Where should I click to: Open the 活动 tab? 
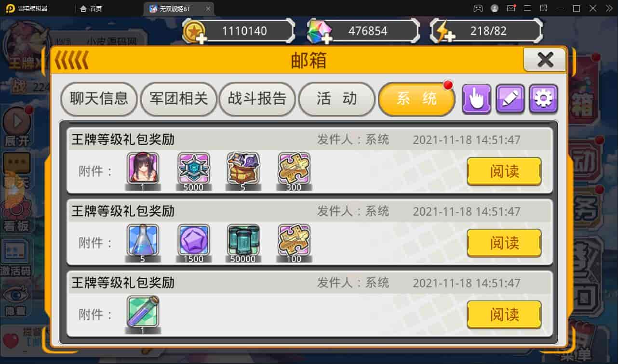click(336, 99)
